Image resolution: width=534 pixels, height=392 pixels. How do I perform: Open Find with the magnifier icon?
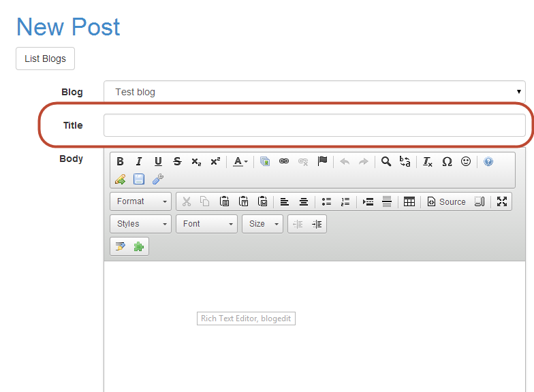(x=386, y=161)
